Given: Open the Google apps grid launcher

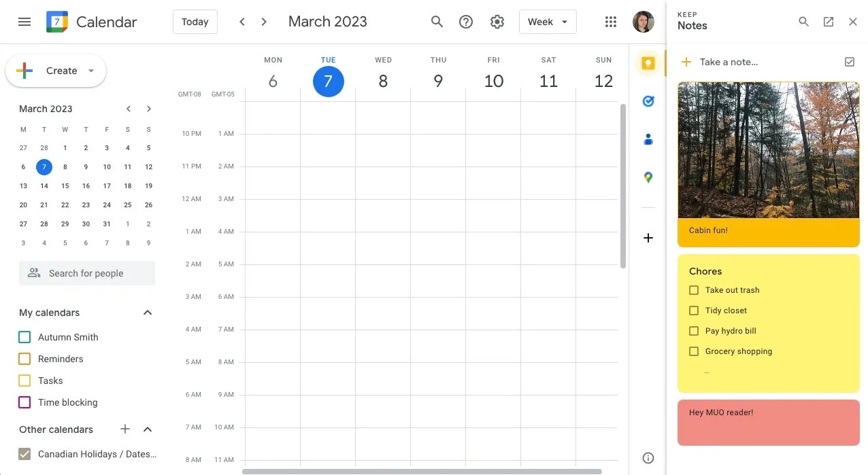Looking at the screenshot, I should pos(610,21).
